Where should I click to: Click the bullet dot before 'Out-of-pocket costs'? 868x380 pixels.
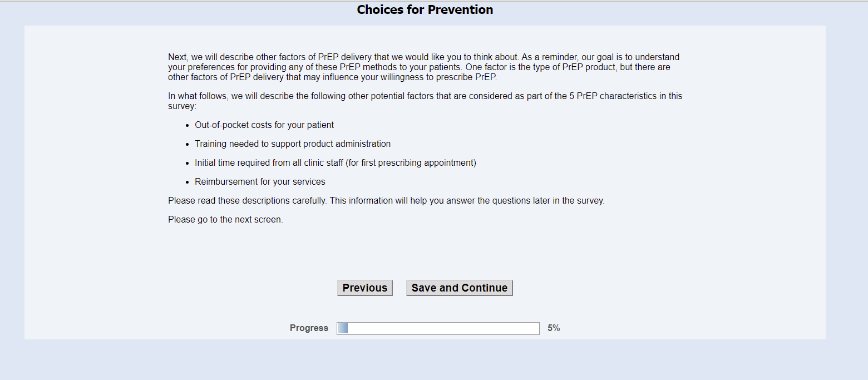click(188, 126)
